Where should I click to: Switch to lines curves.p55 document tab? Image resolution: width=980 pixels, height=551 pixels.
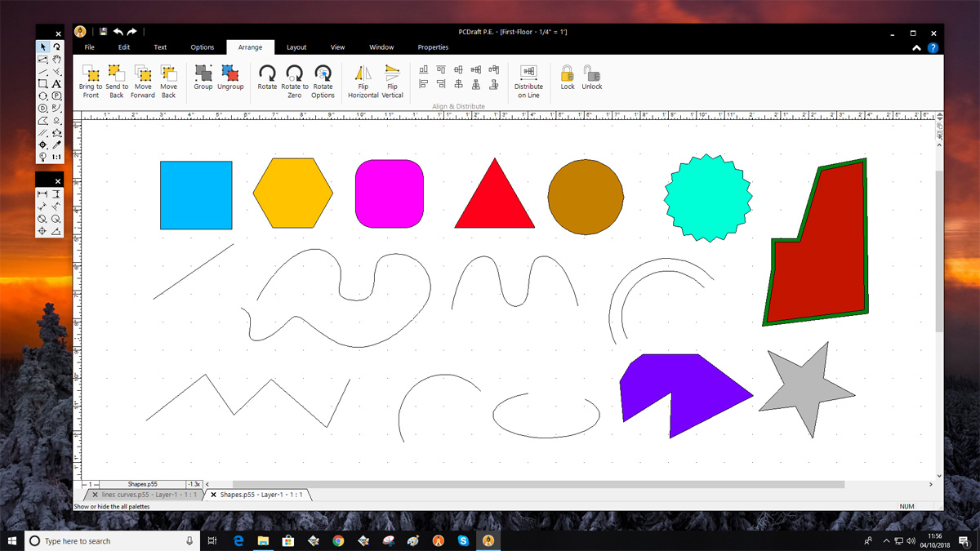pyautogui.click(x=143, y=495)
